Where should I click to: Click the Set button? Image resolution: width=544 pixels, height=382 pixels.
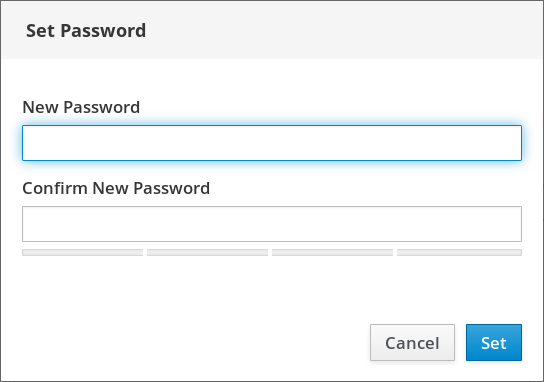(494, 342)
